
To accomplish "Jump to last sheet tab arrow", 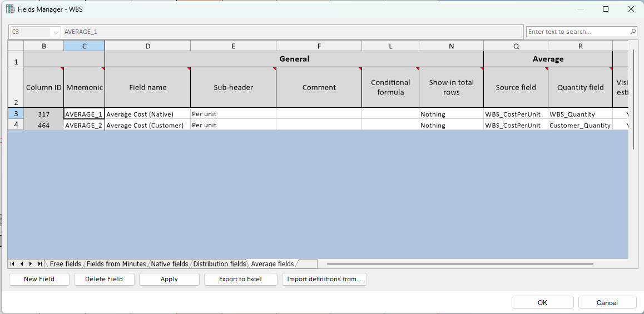I will tap(39, 263).
